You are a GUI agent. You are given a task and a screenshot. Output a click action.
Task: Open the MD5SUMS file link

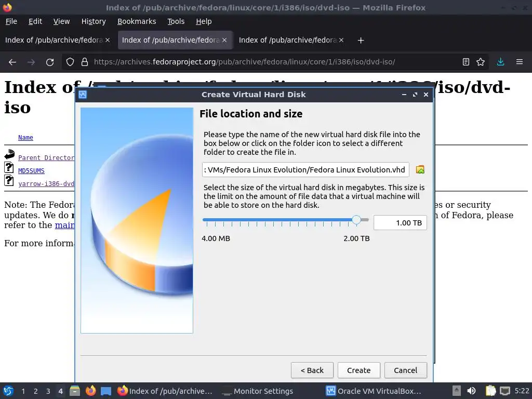(x=31, y=170)
